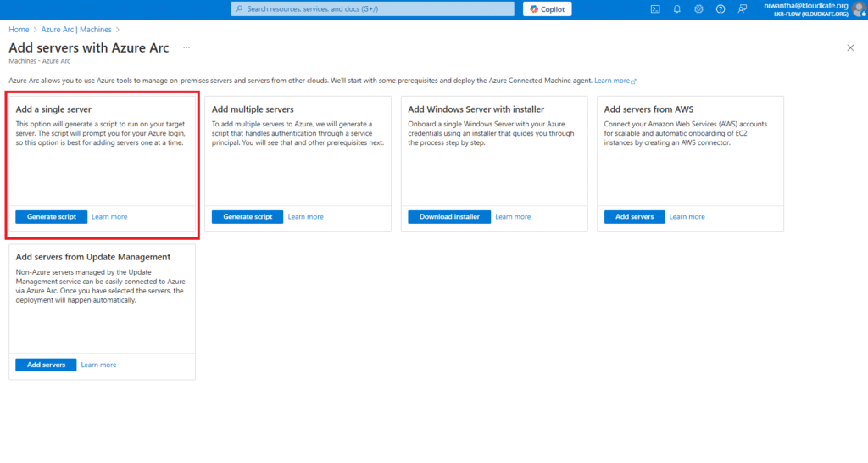
Task: Open Learn more in Update Management card
Action: click(x=98, y=365)
